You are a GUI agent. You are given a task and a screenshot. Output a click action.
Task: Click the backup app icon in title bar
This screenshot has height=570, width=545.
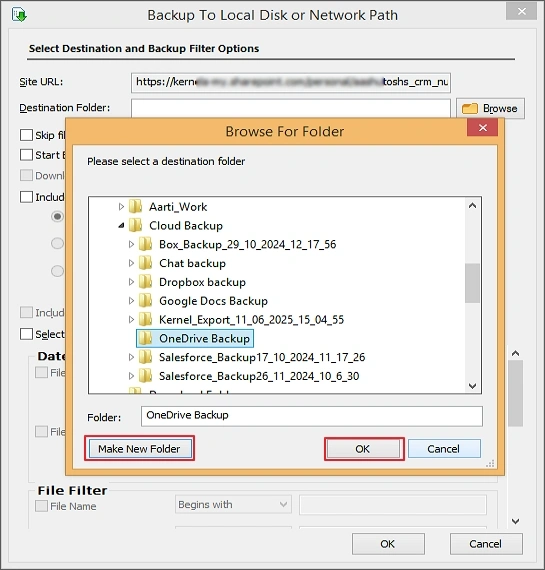coord(19,15)
